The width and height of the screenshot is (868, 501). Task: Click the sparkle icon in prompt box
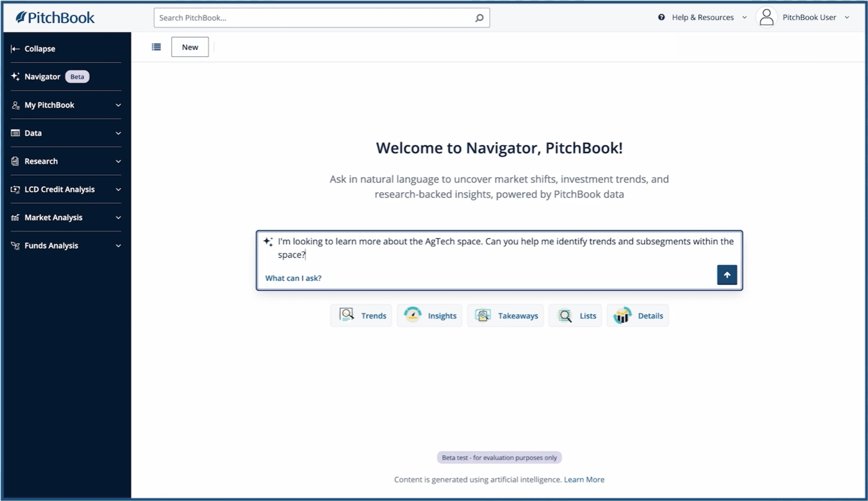(268, 241)
